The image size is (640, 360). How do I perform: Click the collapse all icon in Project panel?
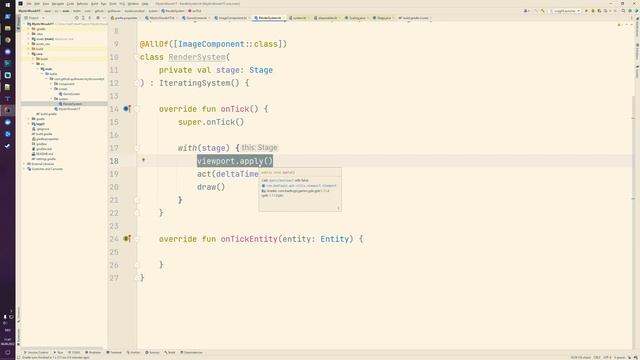coord(89,18)
